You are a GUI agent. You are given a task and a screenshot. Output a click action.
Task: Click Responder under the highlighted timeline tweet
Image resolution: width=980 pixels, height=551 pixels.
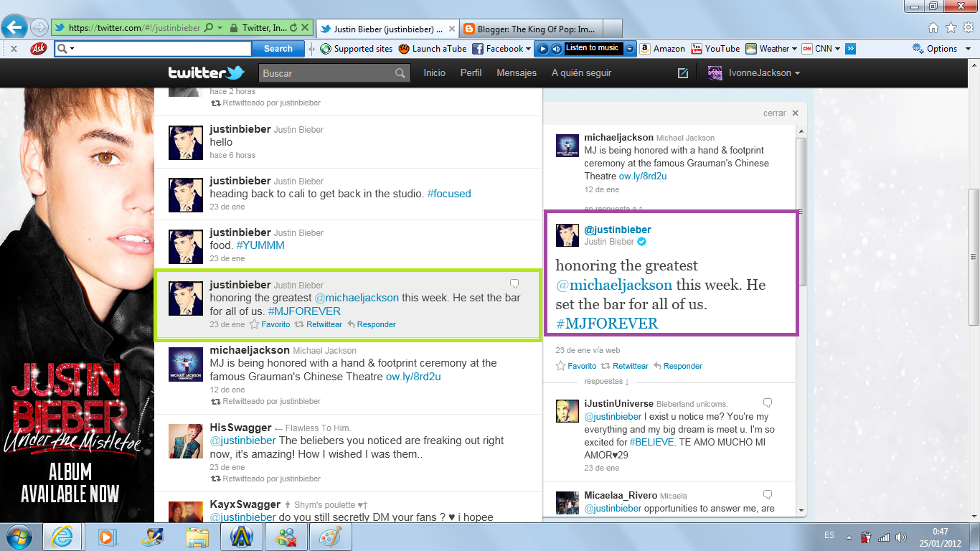[x=372, y=324]
